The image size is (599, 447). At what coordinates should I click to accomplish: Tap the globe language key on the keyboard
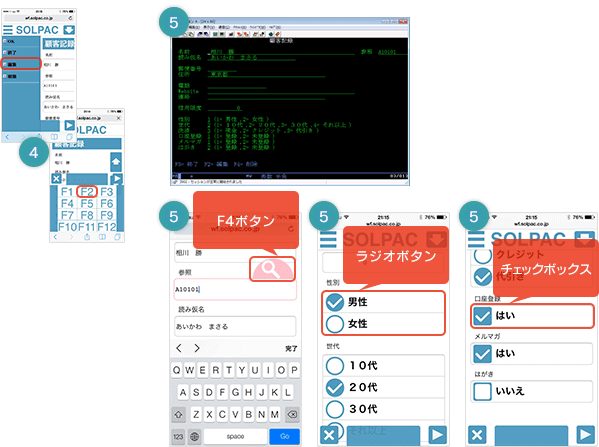[194, 436]
